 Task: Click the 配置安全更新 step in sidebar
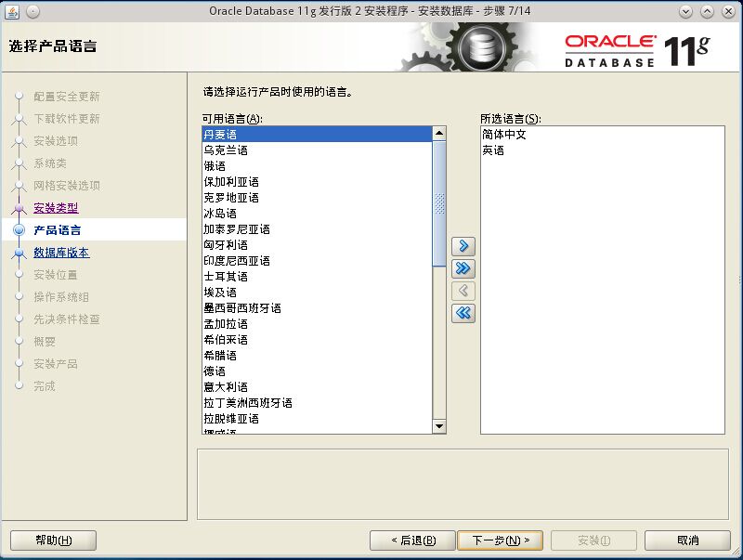point(67,97)
